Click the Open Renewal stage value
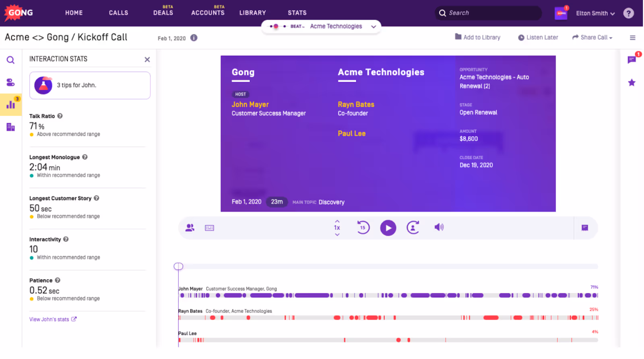The height and width of the screenshot is (359, 644). click(x=478, y=113)
